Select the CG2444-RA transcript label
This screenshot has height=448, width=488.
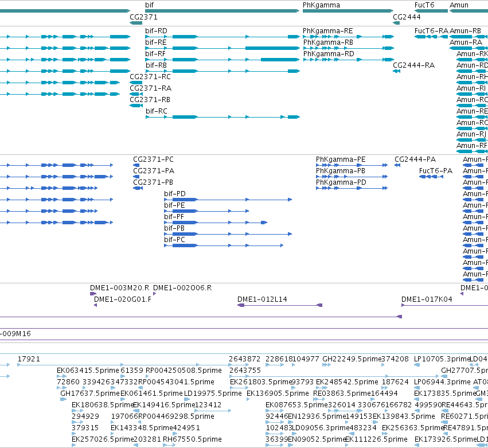click(x=414, y=65)
